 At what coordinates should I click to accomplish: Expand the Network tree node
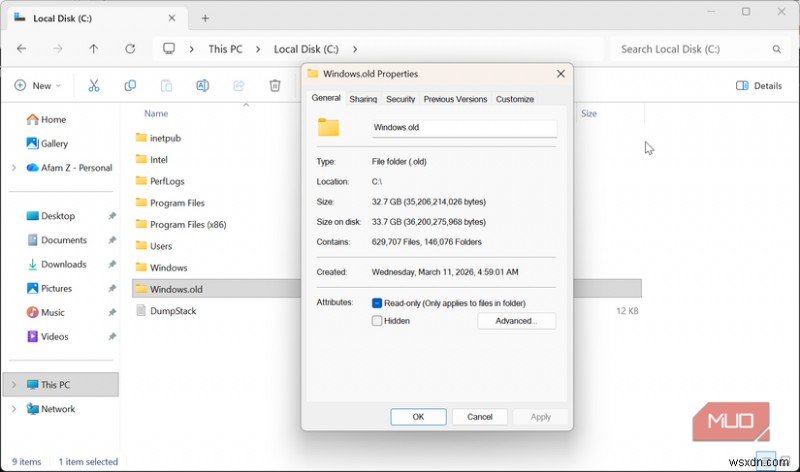click(x=14, y=409)
